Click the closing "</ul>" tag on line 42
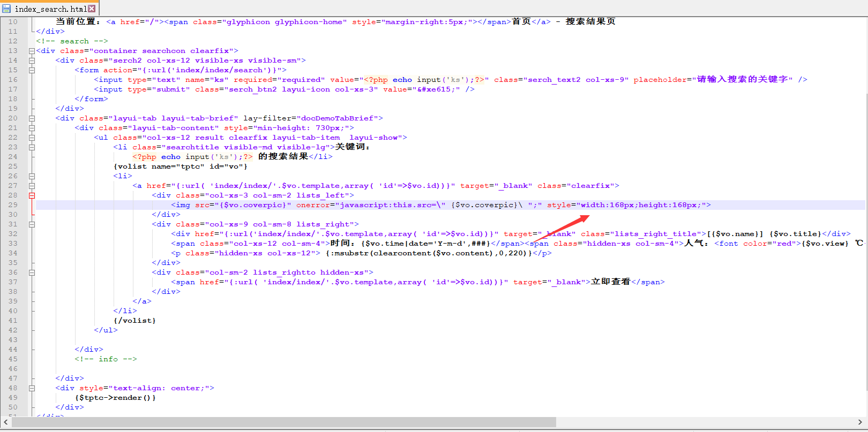 pyautogui.click(x=106, y=330)
